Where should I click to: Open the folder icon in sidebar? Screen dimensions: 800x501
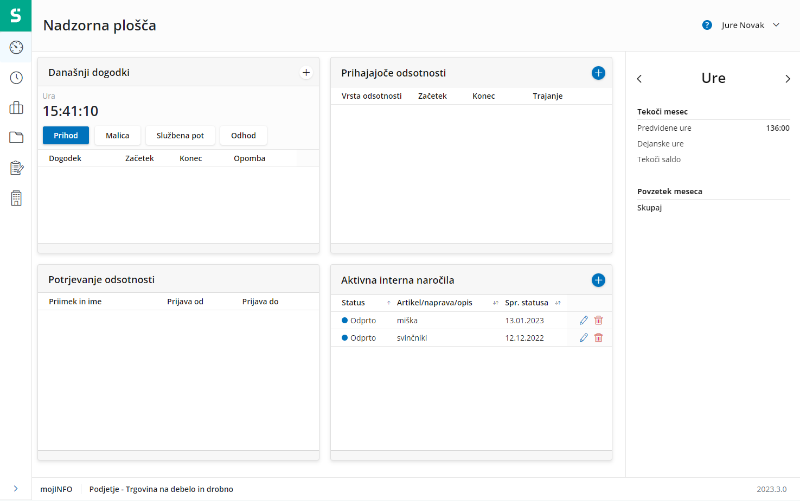16,138
